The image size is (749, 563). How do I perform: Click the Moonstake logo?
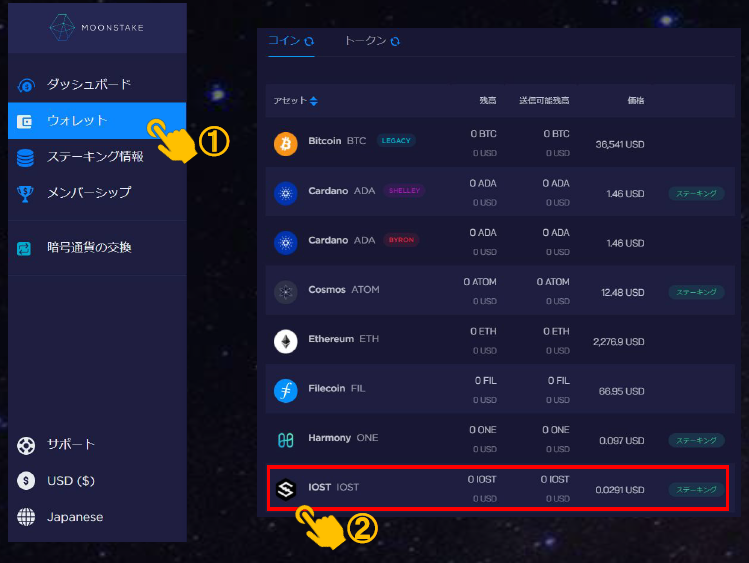coord(97,27)
